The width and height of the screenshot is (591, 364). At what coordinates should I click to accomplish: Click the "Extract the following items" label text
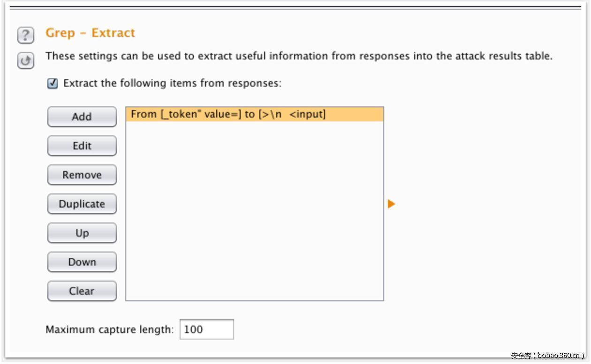click(172, 83)
